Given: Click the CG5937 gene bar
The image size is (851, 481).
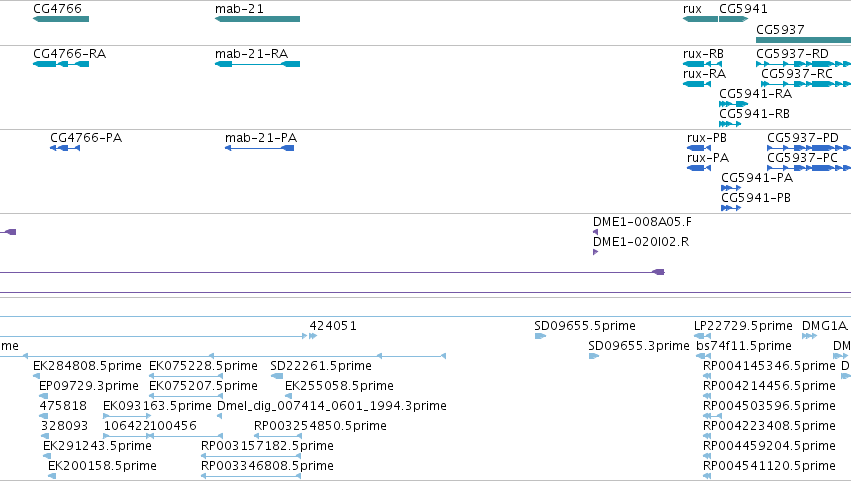Looking at the screenshot, I should coord(803,40).
